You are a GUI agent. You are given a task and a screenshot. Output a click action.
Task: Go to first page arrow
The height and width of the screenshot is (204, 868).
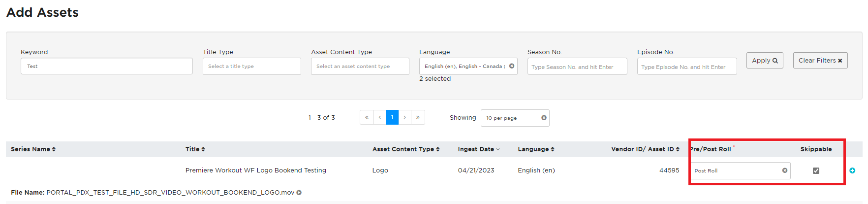(x=367, y=117)
